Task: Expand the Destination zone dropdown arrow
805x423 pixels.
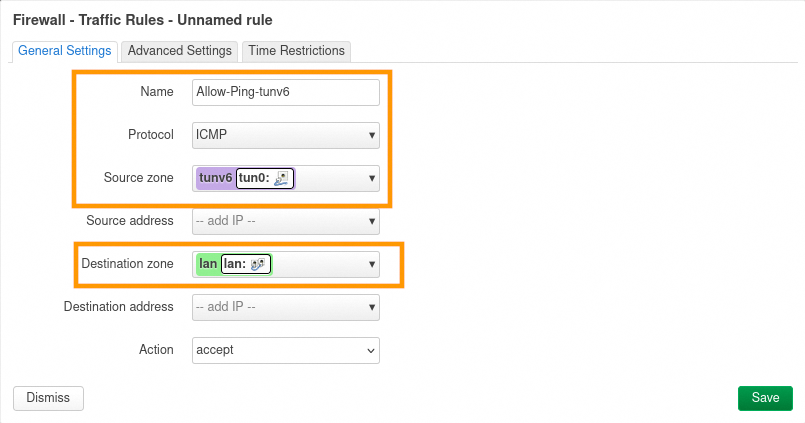Action: pos(372,265)
